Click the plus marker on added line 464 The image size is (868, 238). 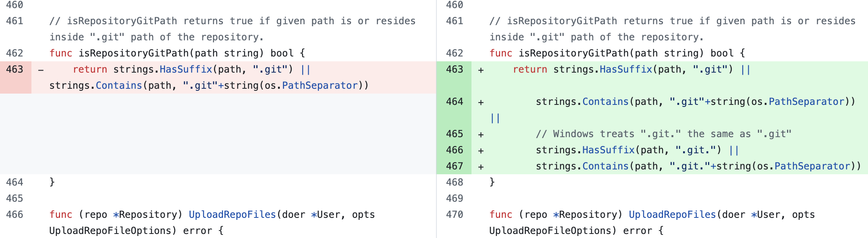click(481, 102)
